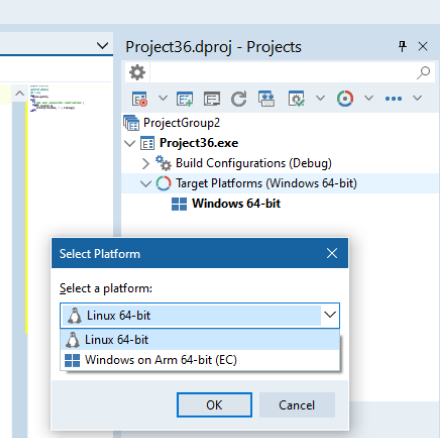The height and width of the screenshot is (438, 440).
Task: Open the dropdown arrow beside Target Platforms toolbar icon
Action: 369,98
